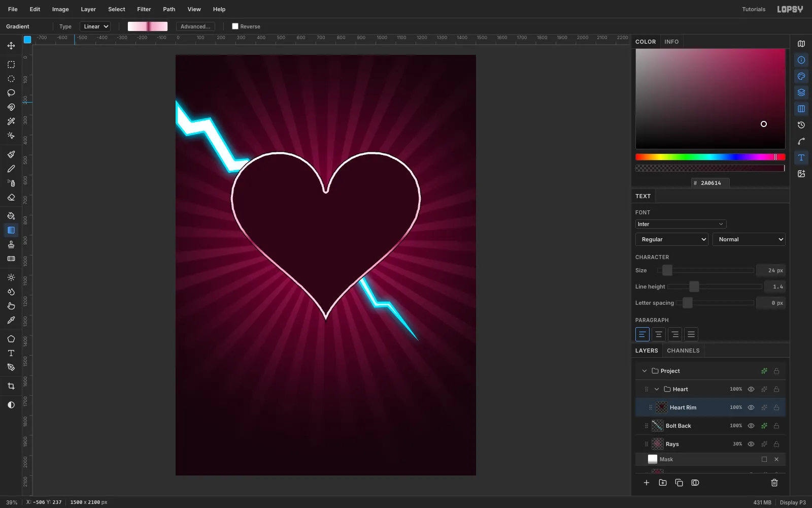Hide the Rays layer
The width and height of the screenshot is (812, 508).
coord(751,444)
